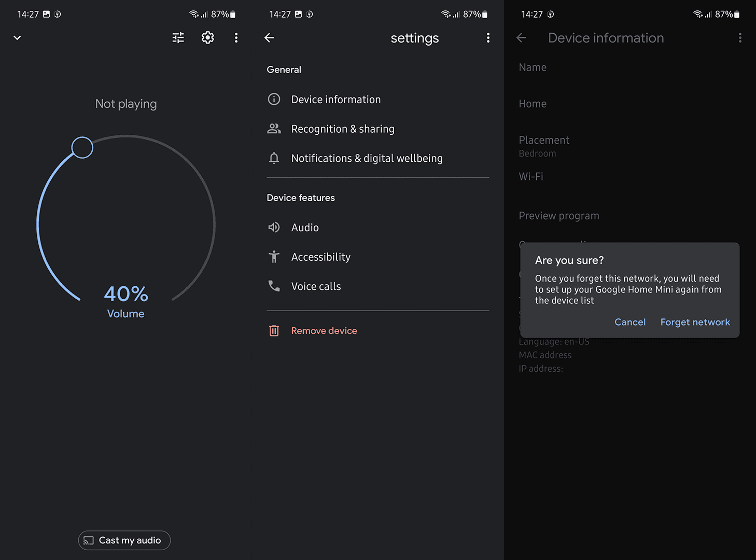Open the overflow menu on settings screen
The image size is (756, 560).
[488, 37]
